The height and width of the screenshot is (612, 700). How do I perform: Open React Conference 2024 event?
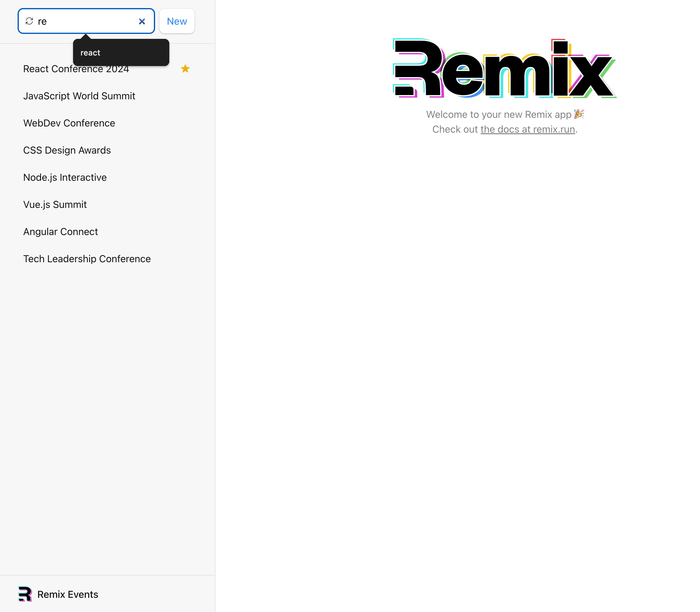[x=107, y=69]
